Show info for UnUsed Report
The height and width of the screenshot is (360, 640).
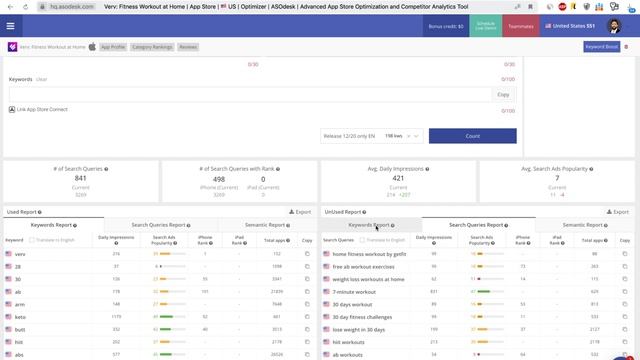point(364,212)
